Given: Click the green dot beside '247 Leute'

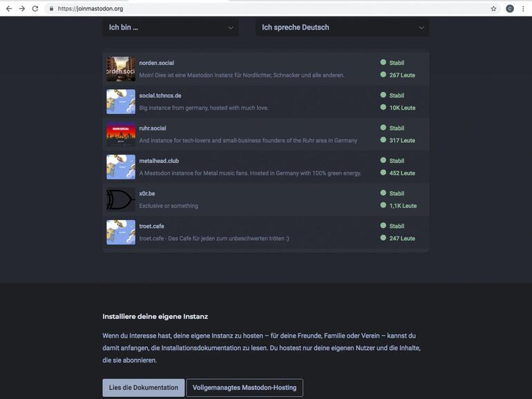Looking at the screenshot, I should (383, 237).
